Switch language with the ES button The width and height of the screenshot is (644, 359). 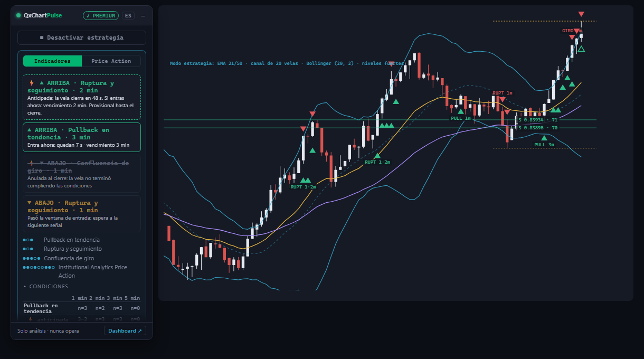point(128,16)
